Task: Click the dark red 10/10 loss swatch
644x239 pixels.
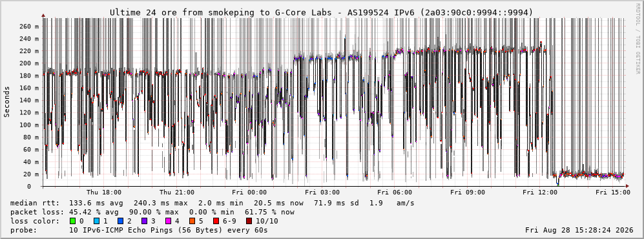Action: (x=250, y=221)
